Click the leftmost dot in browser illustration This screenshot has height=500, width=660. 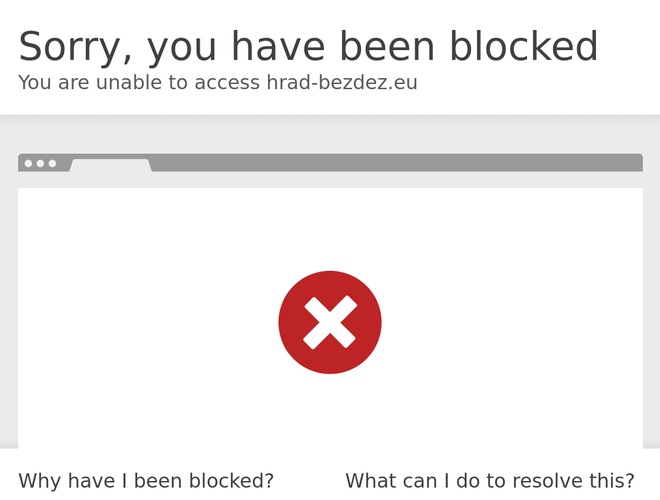pos(29,163)
